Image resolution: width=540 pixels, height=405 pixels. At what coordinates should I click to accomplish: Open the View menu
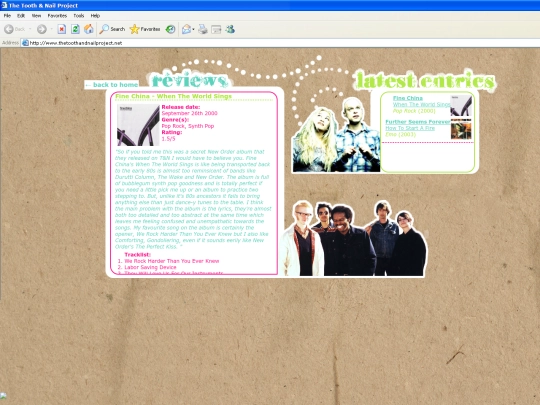pos(37,15)
